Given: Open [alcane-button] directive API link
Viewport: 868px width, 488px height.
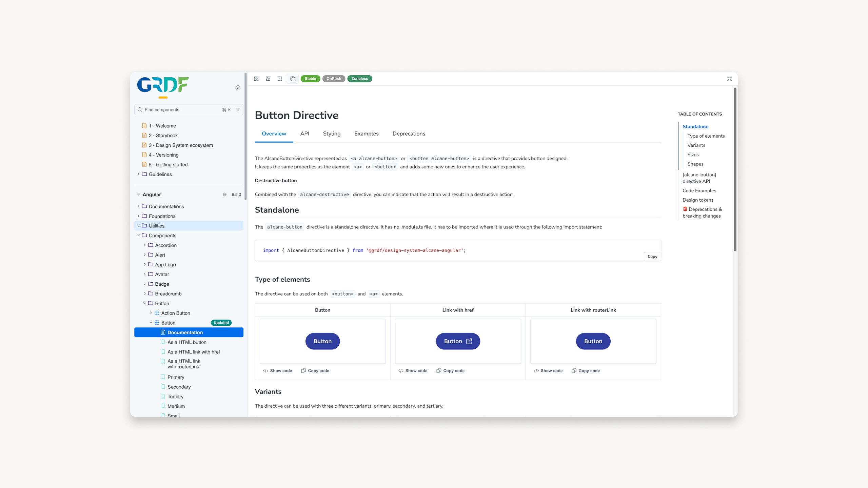Looking at the screenshot, I should tap(699, 178).
